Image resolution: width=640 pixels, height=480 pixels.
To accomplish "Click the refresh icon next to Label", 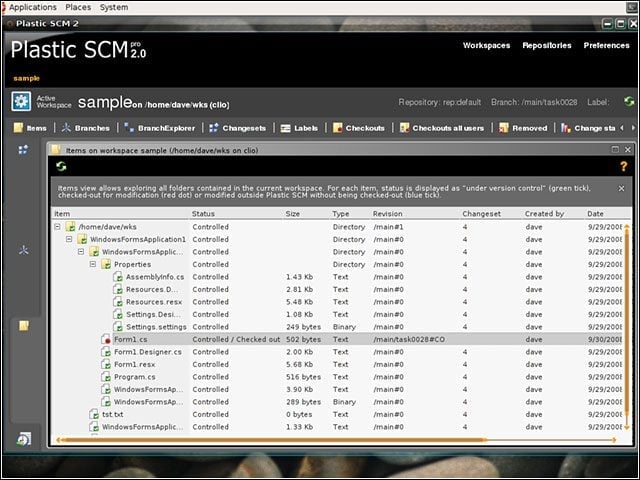I will (x=629, y=102).
